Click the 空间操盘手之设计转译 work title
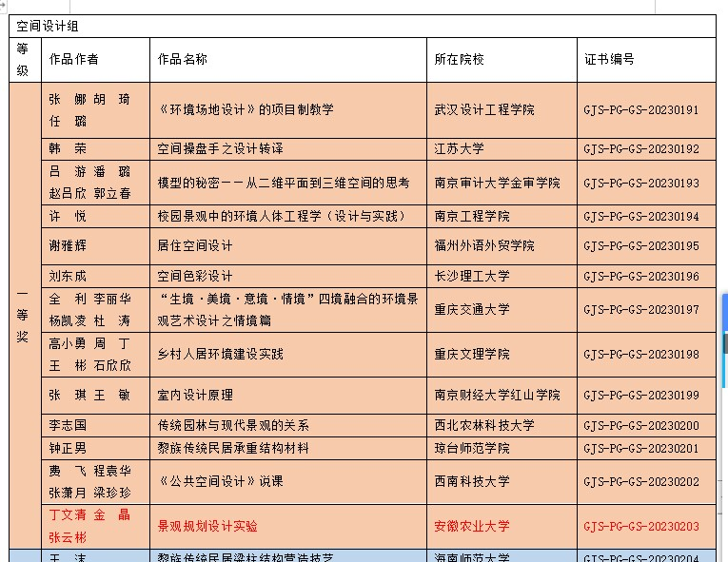The height and width of the screenshot is (562, 728). click(x=220, y=149)
